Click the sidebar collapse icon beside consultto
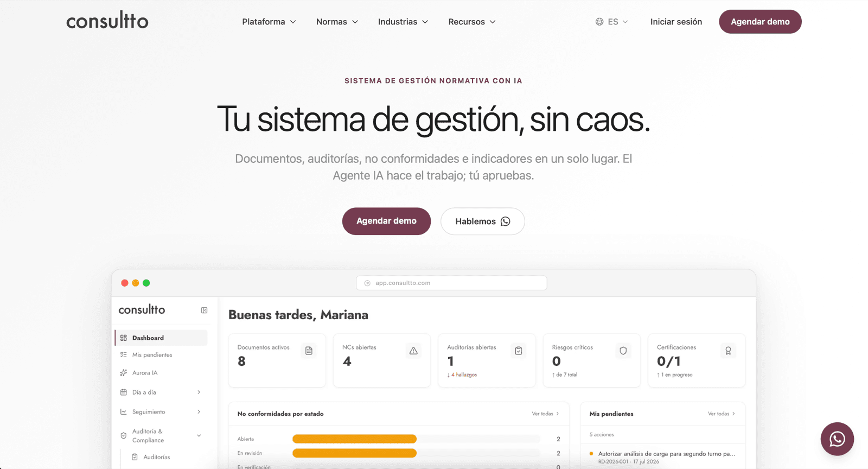The height and width of the screenshot is (469, 868). [x=204, y=310]
